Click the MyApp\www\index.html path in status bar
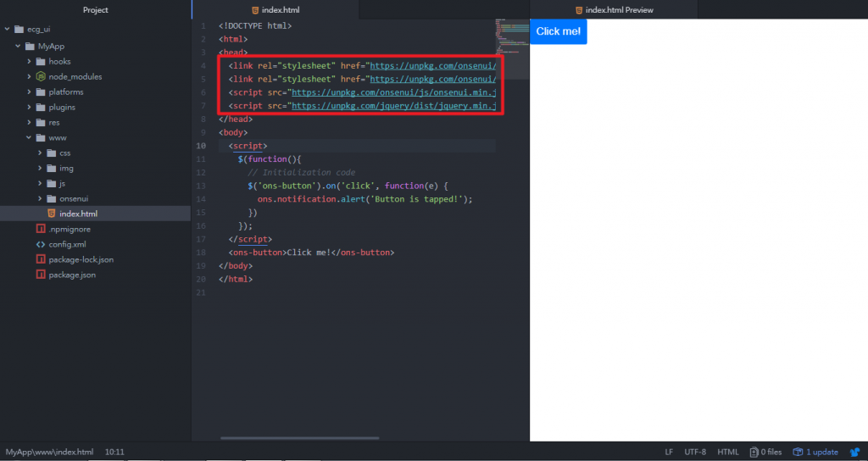This screenshot has height=461, width=868. pos(50,453)
